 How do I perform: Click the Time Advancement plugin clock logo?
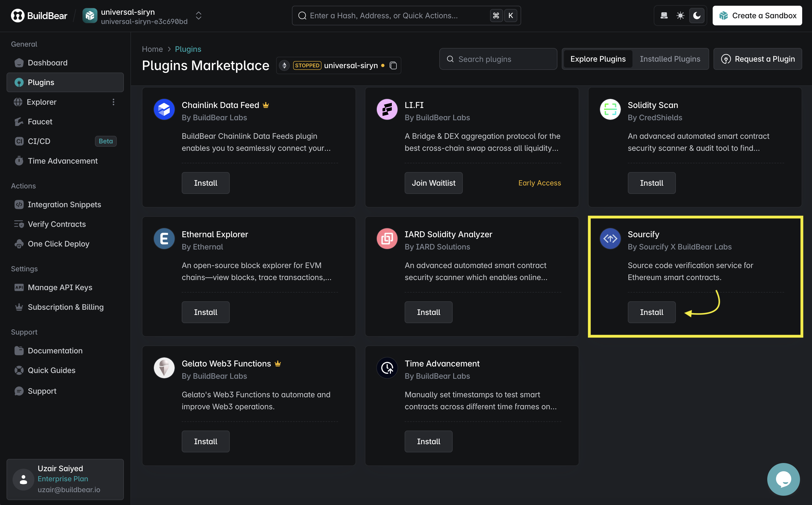[387, 368]
